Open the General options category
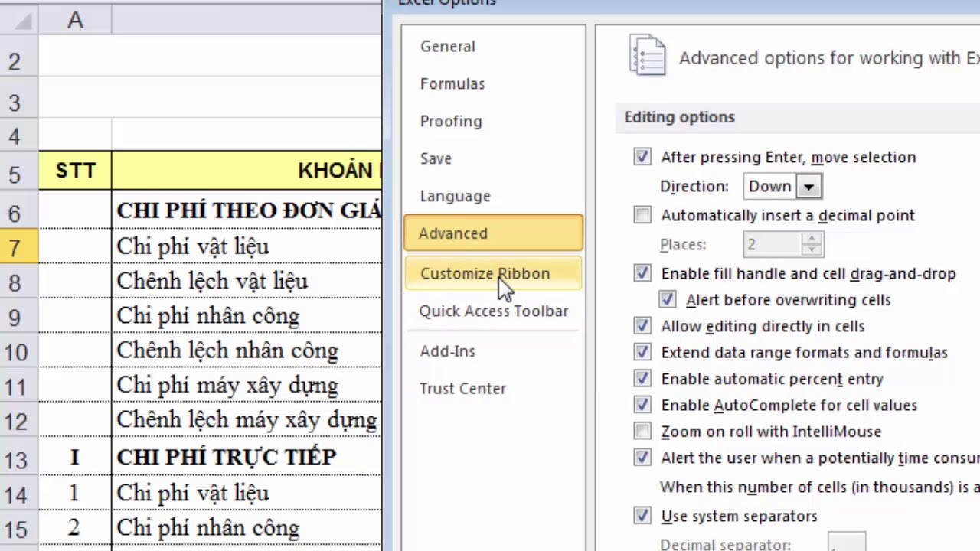This screenshot has height=551, width=980. (x=493, y=47)
